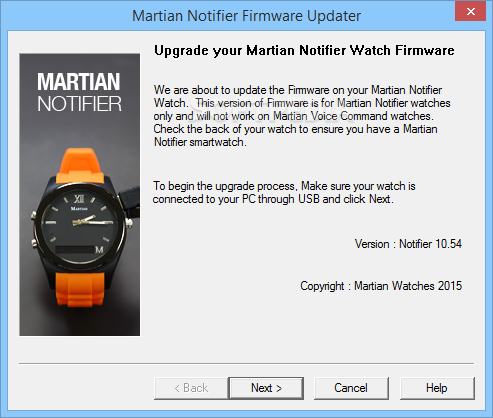This screenshot has height=418, width=493.
Task: Open Help for the firmware updater
Action: point(437,388)
